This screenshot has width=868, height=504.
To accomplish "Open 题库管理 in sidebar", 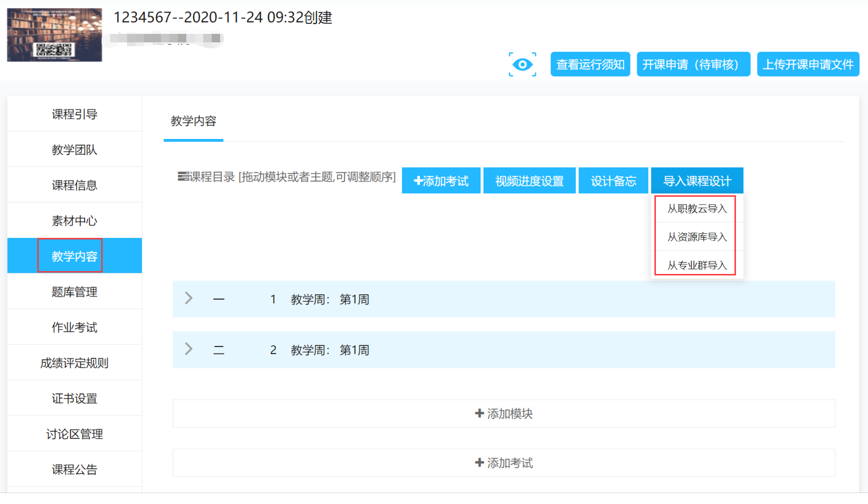I will tap(75, 292).
